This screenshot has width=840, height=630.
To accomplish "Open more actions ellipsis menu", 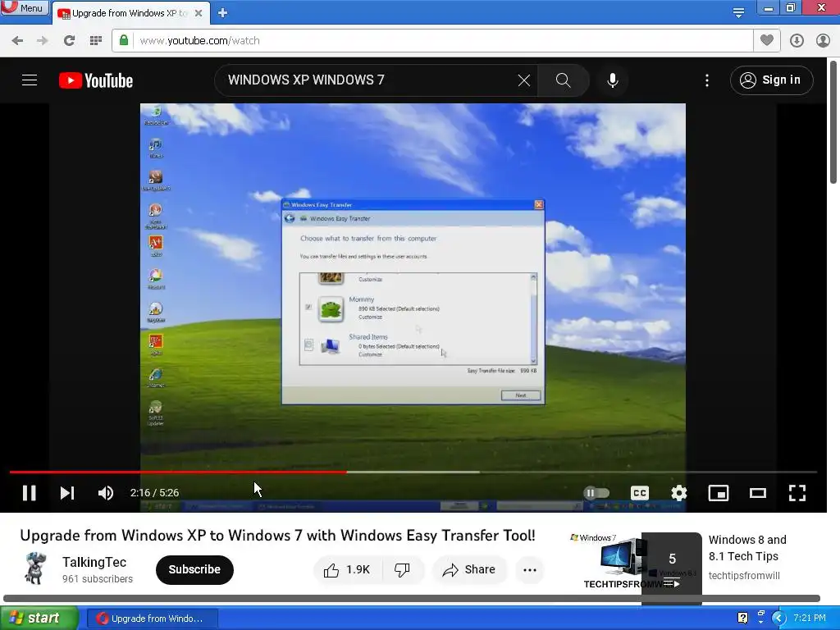I will 530,569.
